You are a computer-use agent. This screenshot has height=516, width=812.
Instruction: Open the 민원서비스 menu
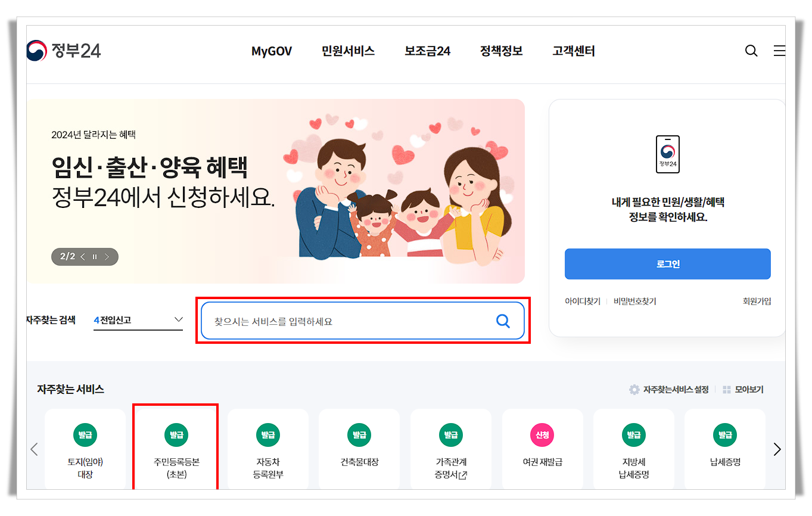point(348,51)
